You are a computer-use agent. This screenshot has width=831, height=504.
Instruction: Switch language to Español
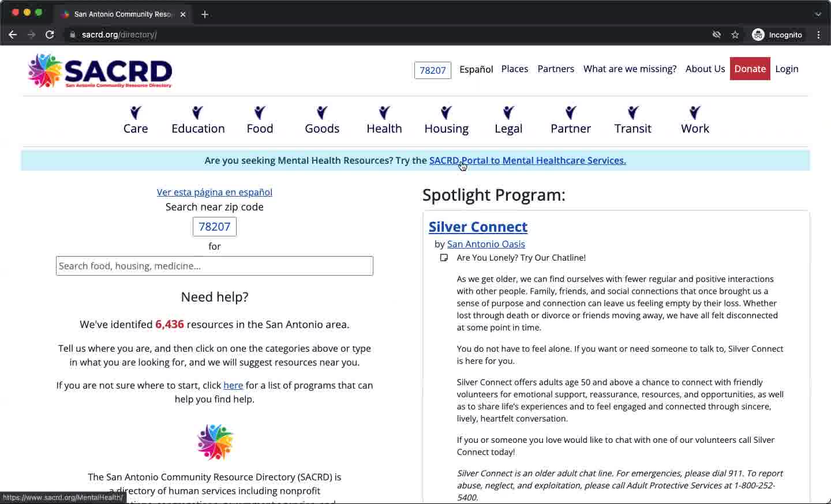pos(476,69)
